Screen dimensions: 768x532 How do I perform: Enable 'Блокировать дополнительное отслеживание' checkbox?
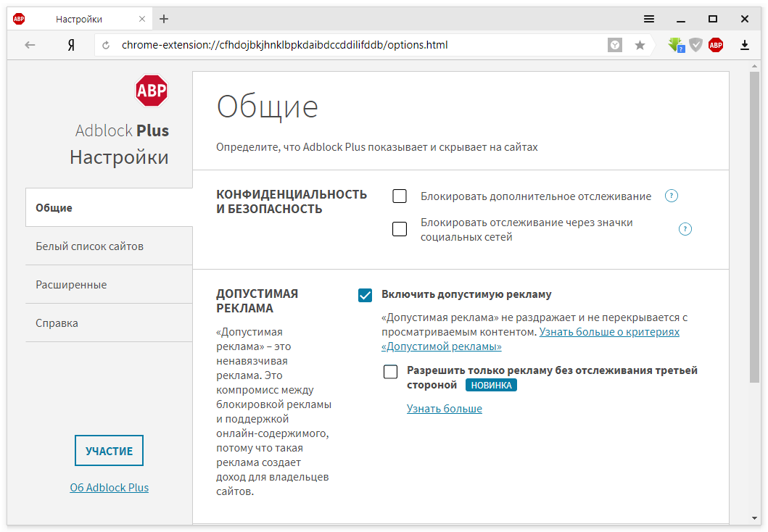click(400, 196)
